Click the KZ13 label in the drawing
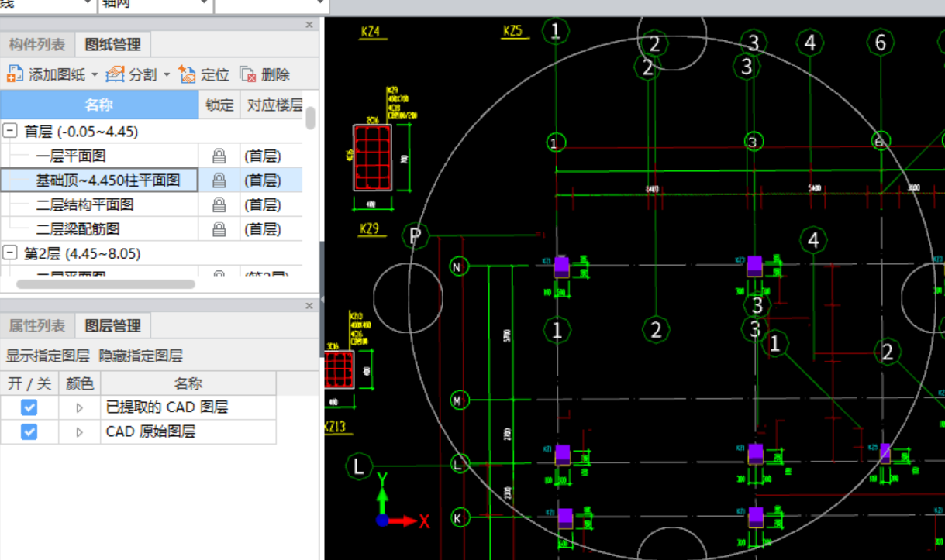 335,427
